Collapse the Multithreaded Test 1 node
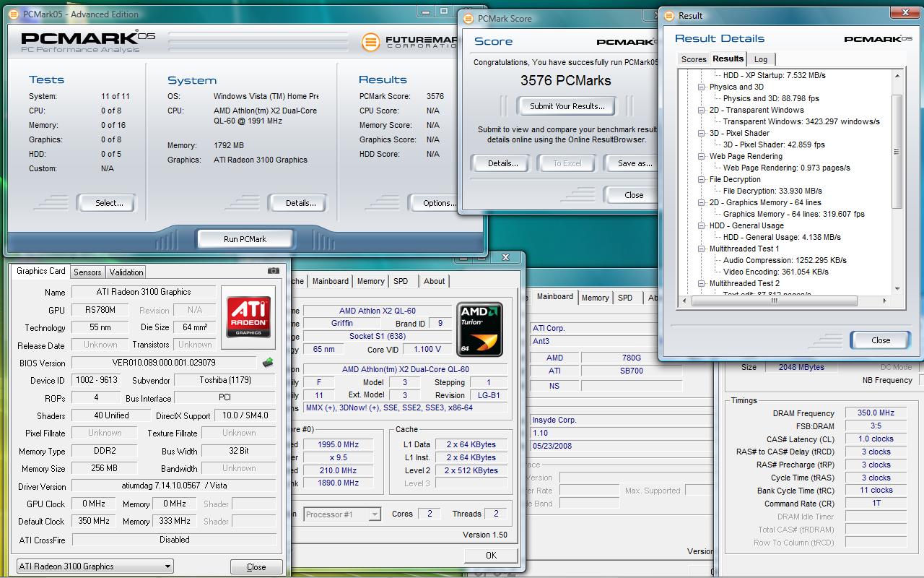 pyautogui.click(x=702, y=249)
